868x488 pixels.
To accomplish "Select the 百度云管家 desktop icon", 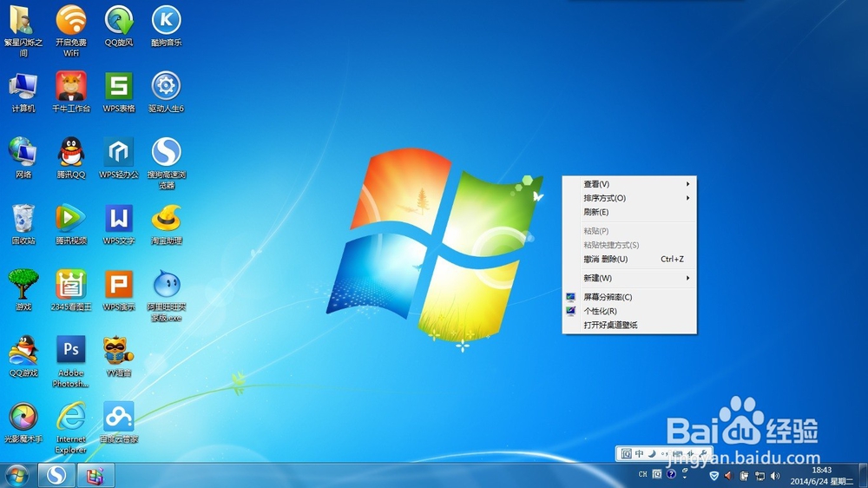I will [119, 416].
